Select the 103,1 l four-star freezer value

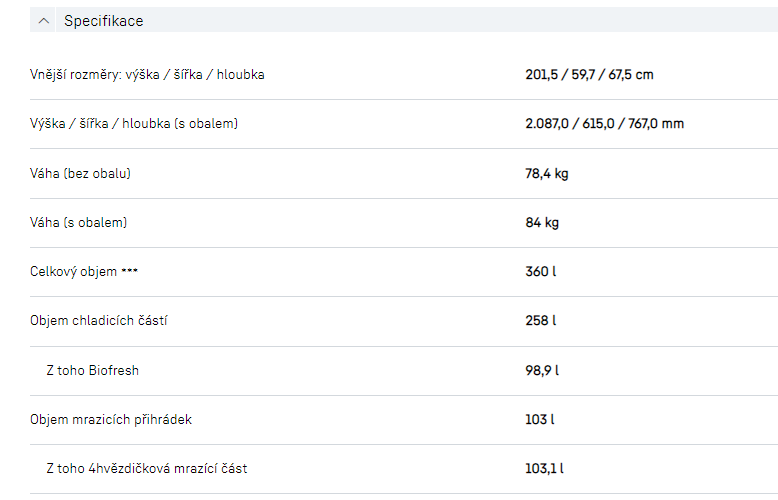tap(544, 469)
